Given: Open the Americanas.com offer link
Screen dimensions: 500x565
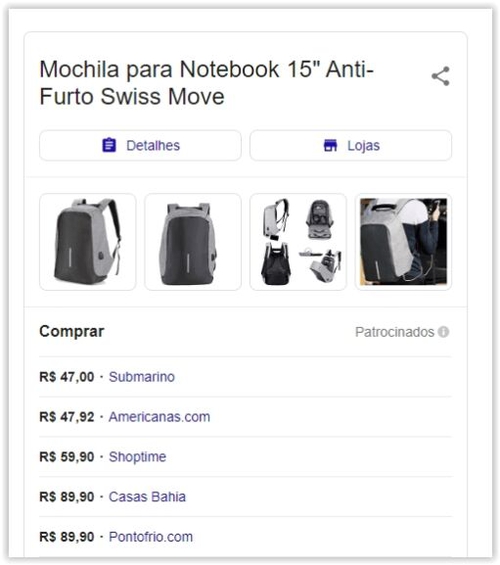Looking at the screenshot, I should pyautogui.click(x=159, y=417).
